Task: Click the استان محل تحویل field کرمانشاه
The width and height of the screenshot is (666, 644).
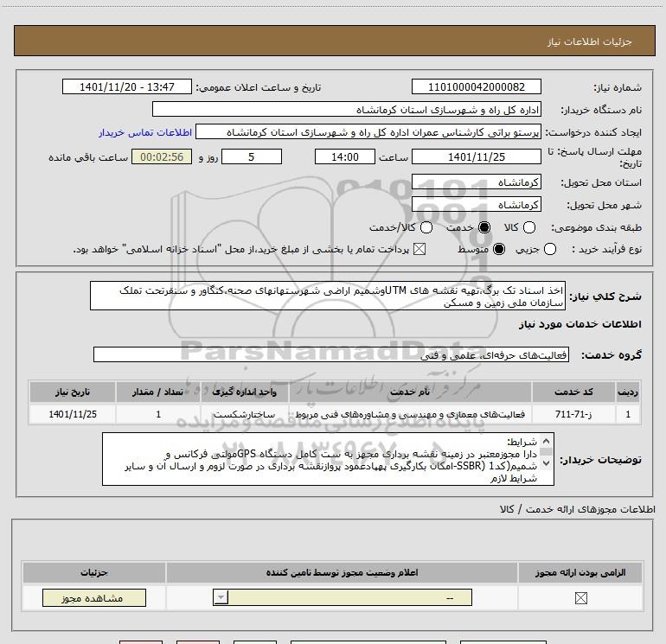Action: click(476, 182)
